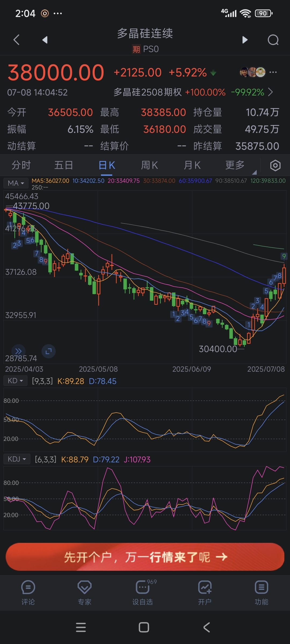Image resolution: width=290 pixels, height=644 pixels.
Task: Switch to 五日 tab
Action: pos(64,165)
